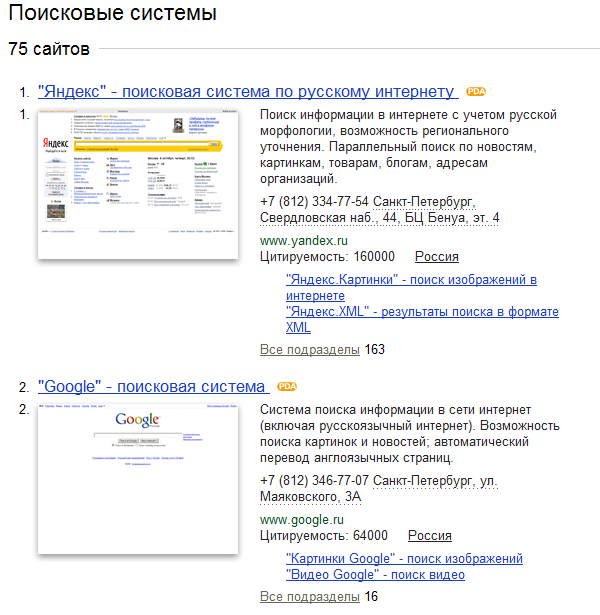Click phone number +7 (812) 334-77-54

coord(314,202)
